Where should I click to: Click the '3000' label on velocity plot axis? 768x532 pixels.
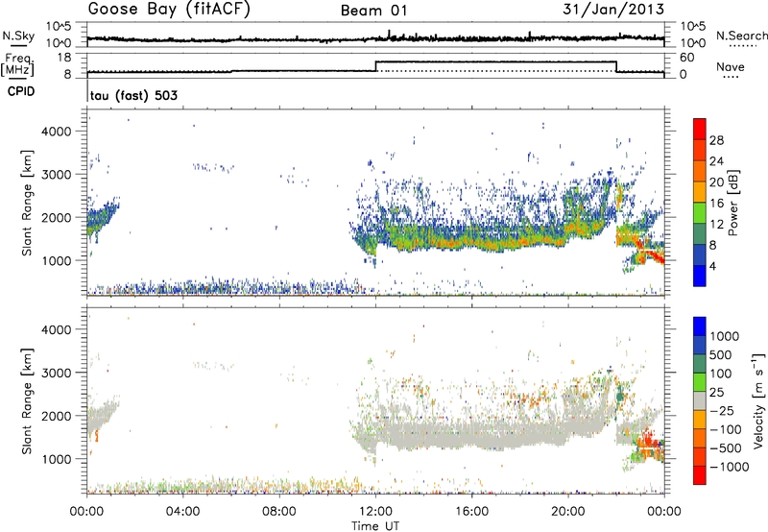pos(57,373)
